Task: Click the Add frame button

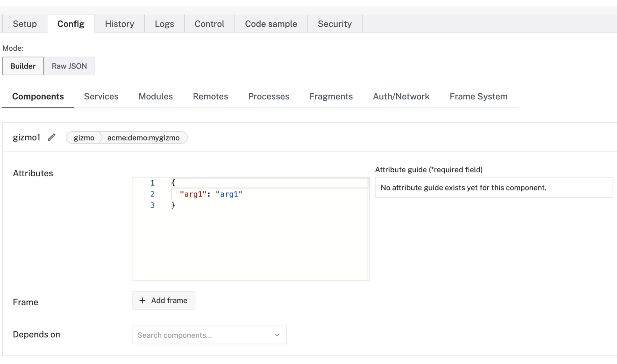Action: (164, 301)
